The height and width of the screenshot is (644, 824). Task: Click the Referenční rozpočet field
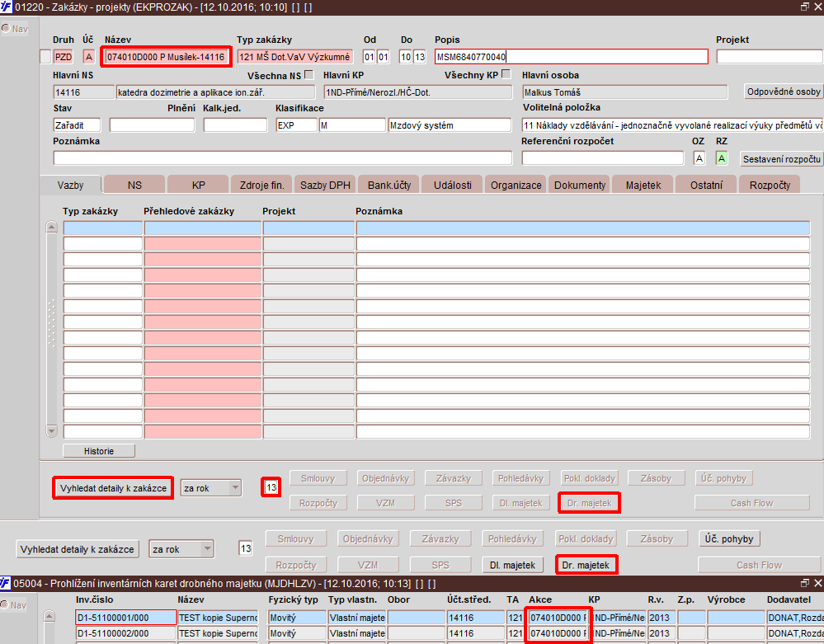[603, 158]
